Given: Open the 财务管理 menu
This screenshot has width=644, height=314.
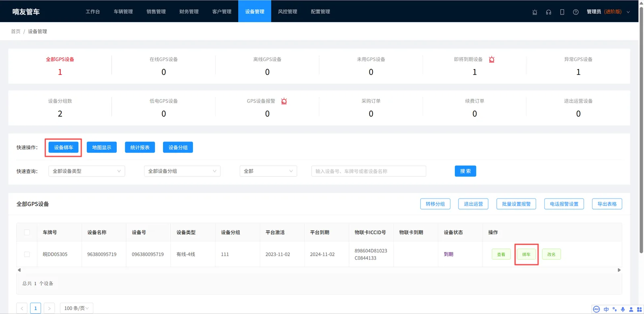Looking at the screenshot, I should point(189,12).
